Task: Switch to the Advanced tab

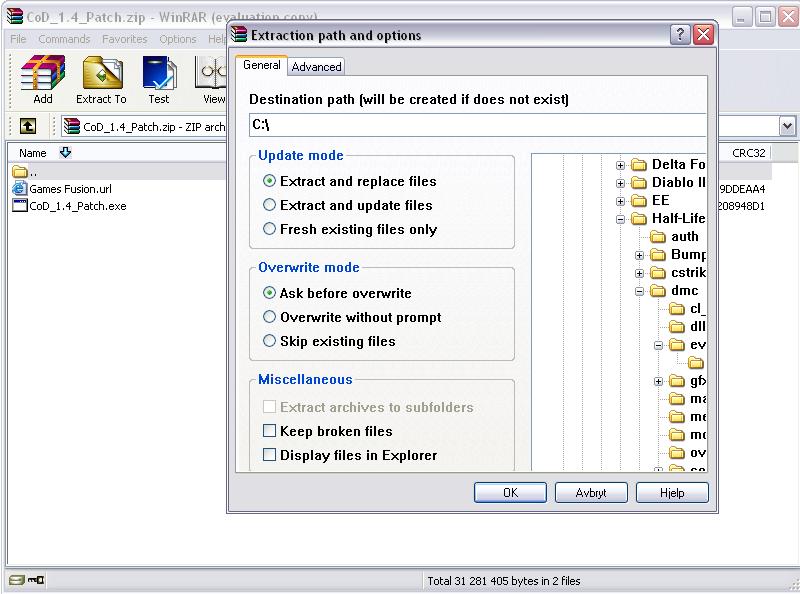Action: click(x=316, y=67)
